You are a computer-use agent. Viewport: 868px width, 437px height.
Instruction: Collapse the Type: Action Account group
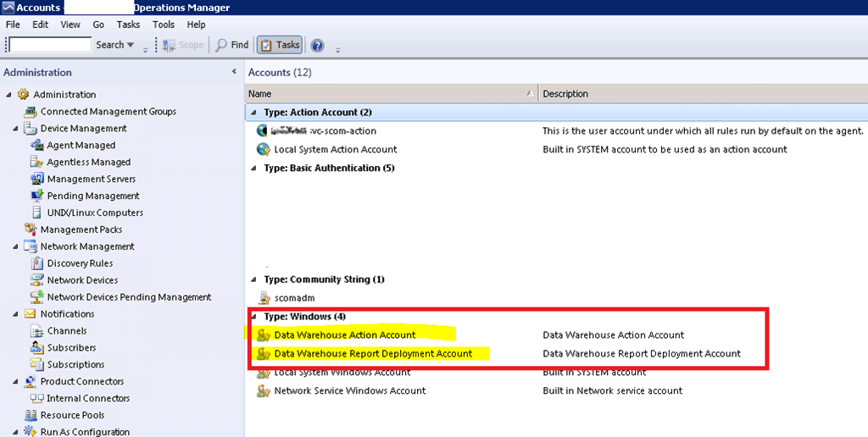pyautogui.click(x=253, y=113)
